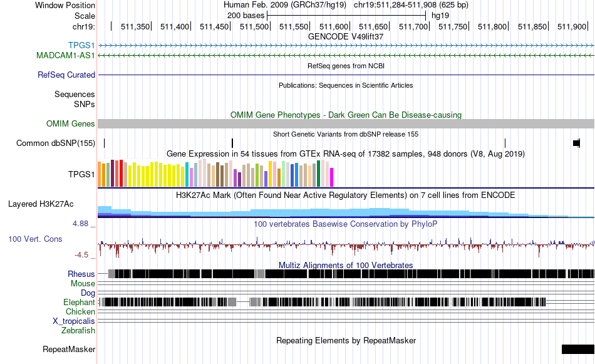Click the Publications: Sequences in Scientific Articles title
This screenshot has width=595, height=364.
[x=346, y=85]
